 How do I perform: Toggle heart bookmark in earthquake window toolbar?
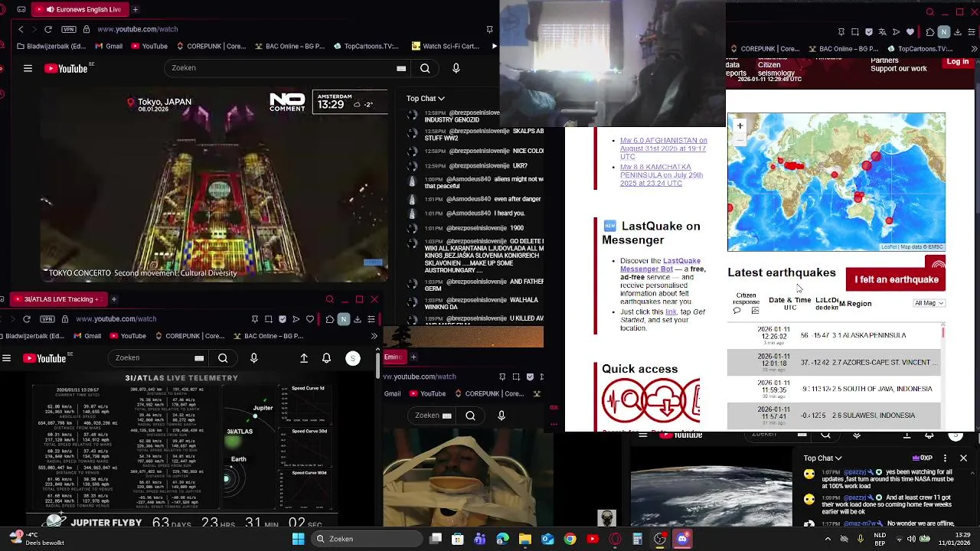coord(910,32)
